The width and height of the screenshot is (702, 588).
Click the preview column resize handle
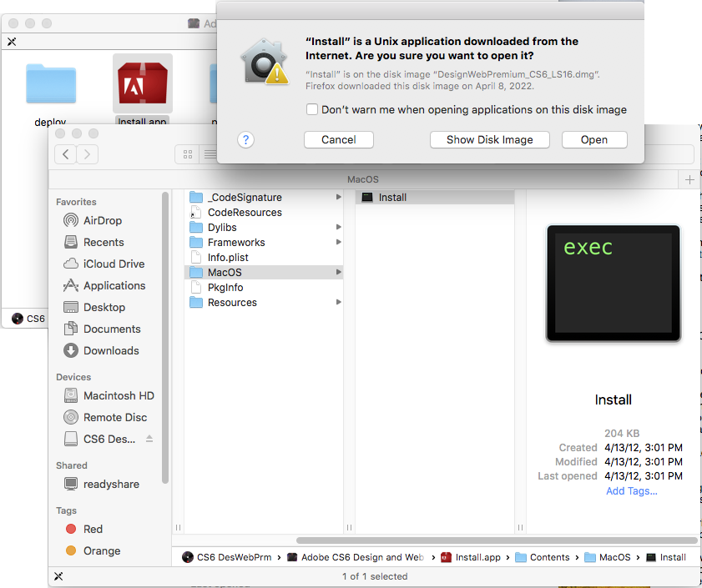click(520, 528)
